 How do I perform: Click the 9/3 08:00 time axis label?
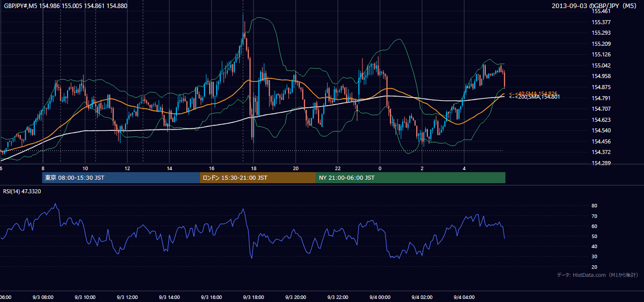(x=43, y=297)
